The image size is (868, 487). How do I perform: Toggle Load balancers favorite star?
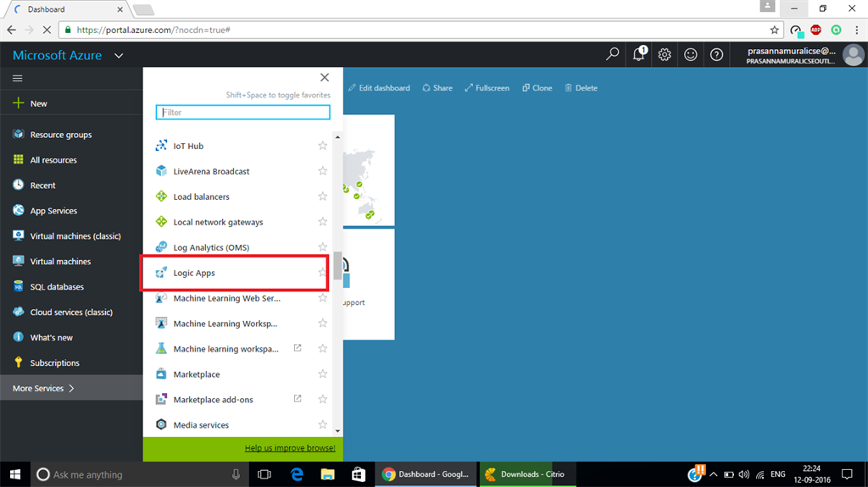pos(323,196)
